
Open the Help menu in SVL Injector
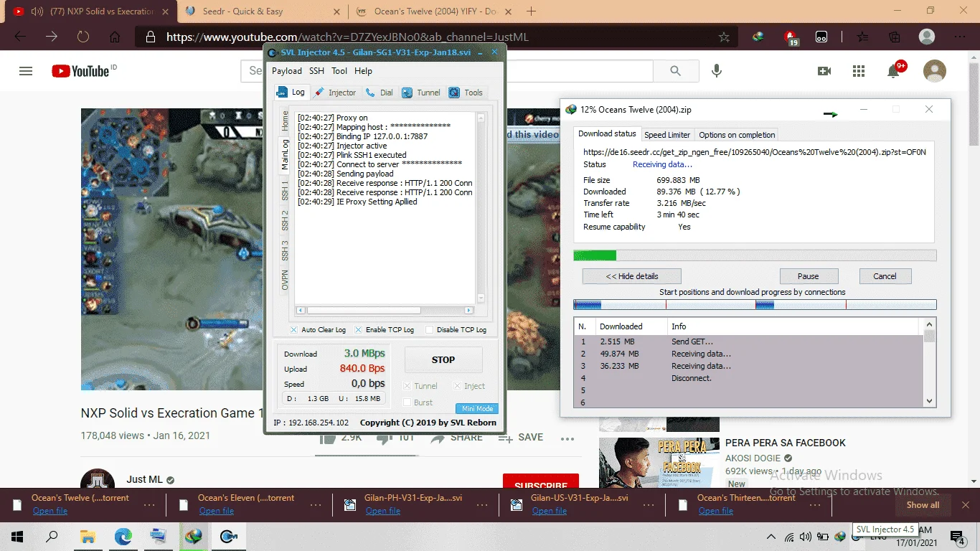click(x=363, y=71)
